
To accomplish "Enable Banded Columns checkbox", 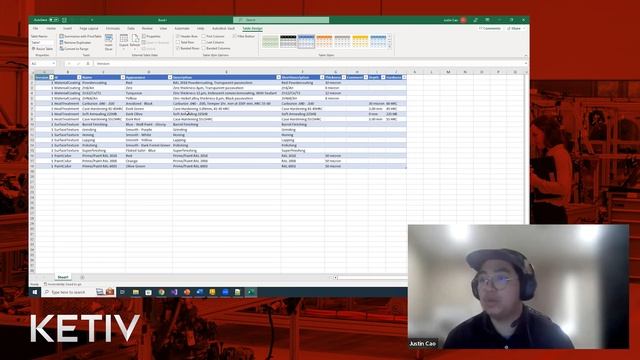I will click(204, 48).
